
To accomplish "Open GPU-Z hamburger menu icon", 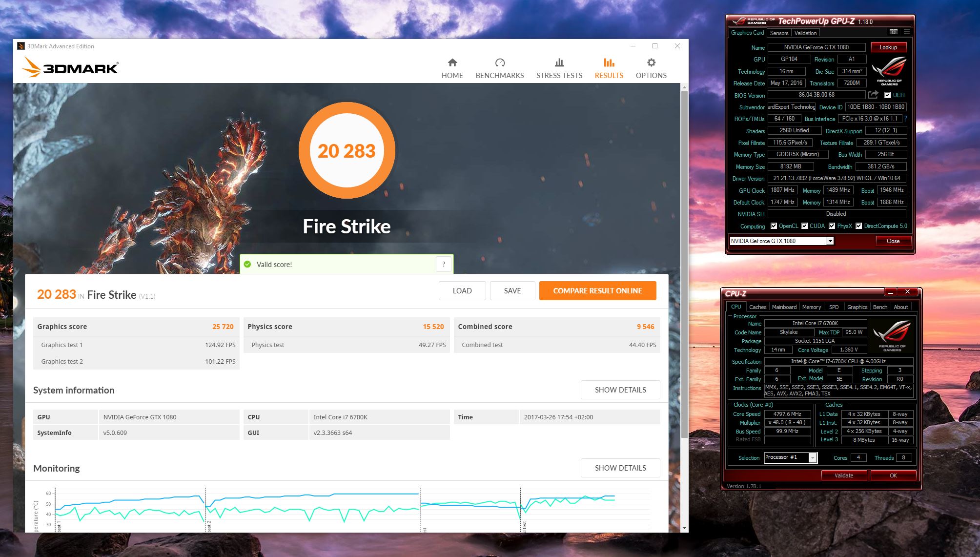I will point(907,32).
